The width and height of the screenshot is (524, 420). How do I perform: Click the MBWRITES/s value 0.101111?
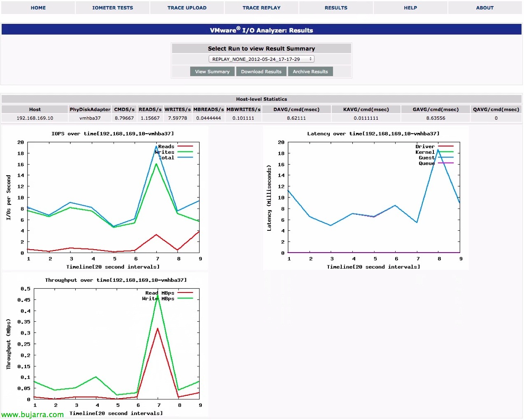[x=243, y=118]
